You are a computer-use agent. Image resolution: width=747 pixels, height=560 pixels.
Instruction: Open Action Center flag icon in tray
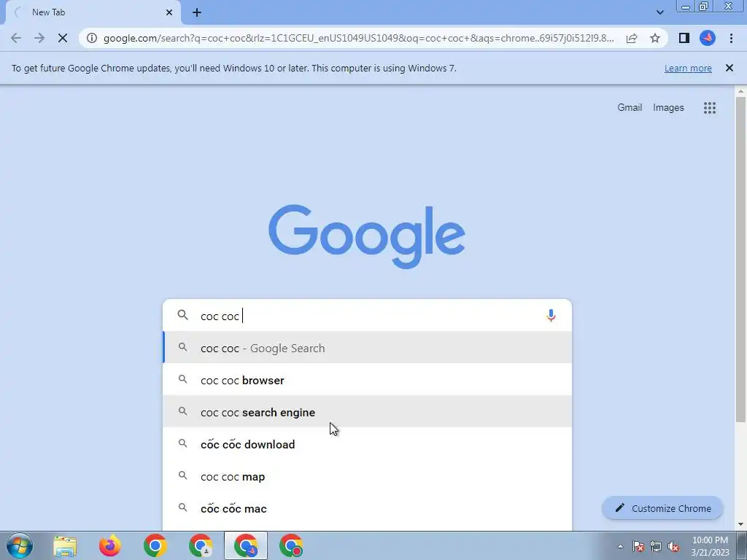pos(638,546)
